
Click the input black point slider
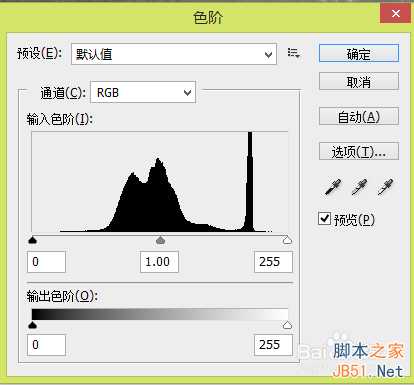click(32, 240)
